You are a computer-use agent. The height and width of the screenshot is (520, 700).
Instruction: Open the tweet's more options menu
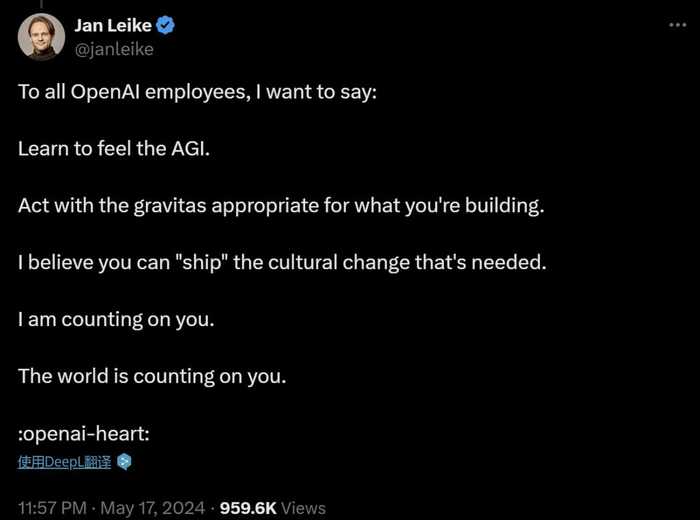[678, 25]
